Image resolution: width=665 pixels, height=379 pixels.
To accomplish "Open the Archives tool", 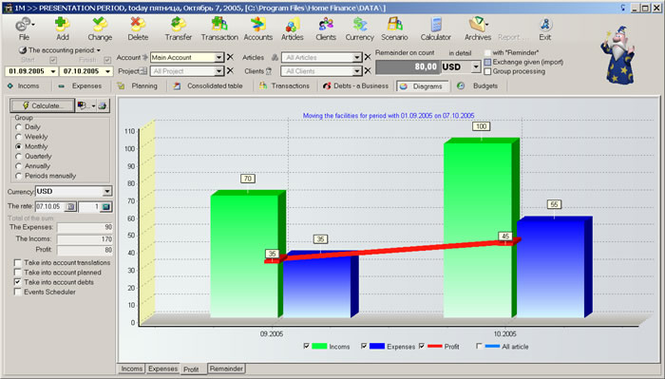I will click(x=478, y=24).
